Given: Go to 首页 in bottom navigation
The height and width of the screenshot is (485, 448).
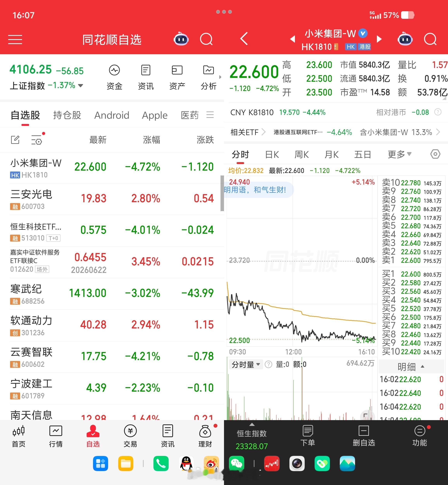Looking at the screenshot, I should [18, 436].
